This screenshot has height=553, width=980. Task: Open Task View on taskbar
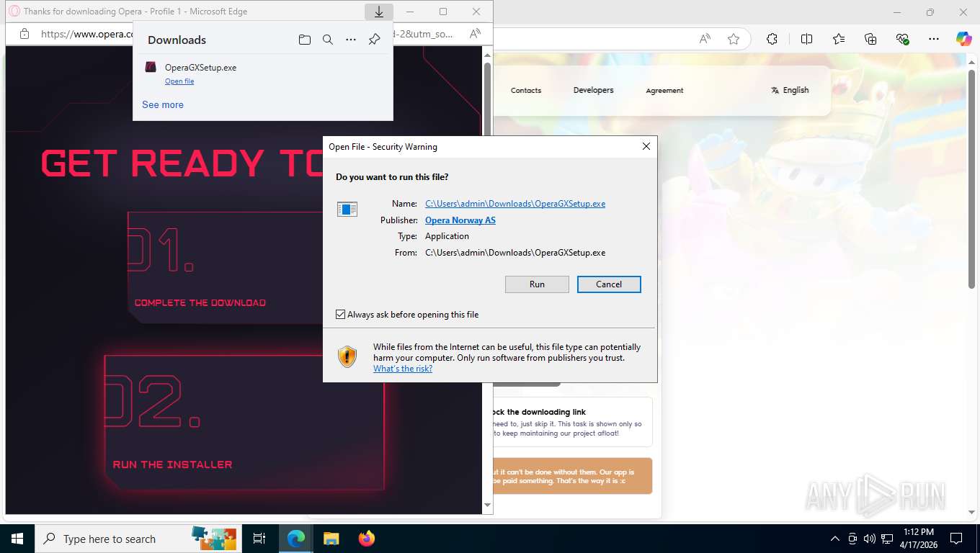[x=259, y=539]
